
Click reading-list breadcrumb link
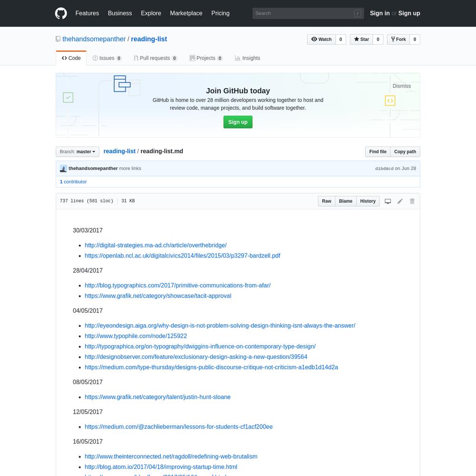119,151
